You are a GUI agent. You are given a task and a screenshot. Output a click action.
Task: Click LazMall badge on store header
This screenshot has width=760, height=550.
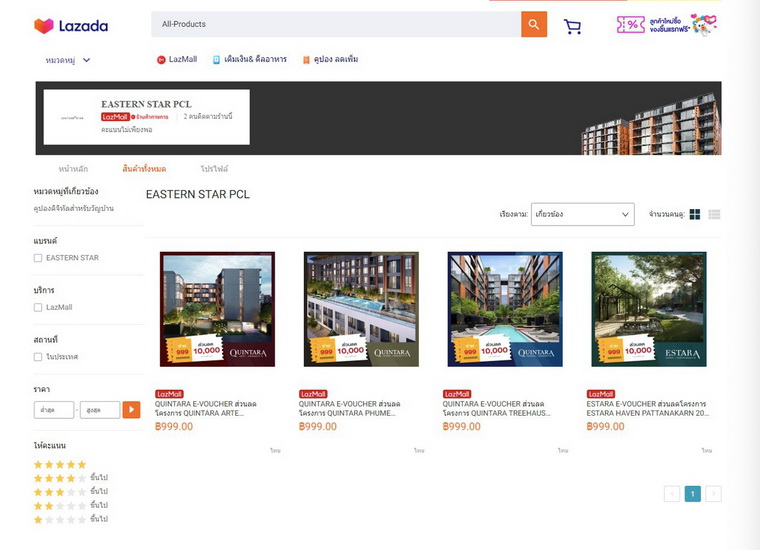(115, 117)
